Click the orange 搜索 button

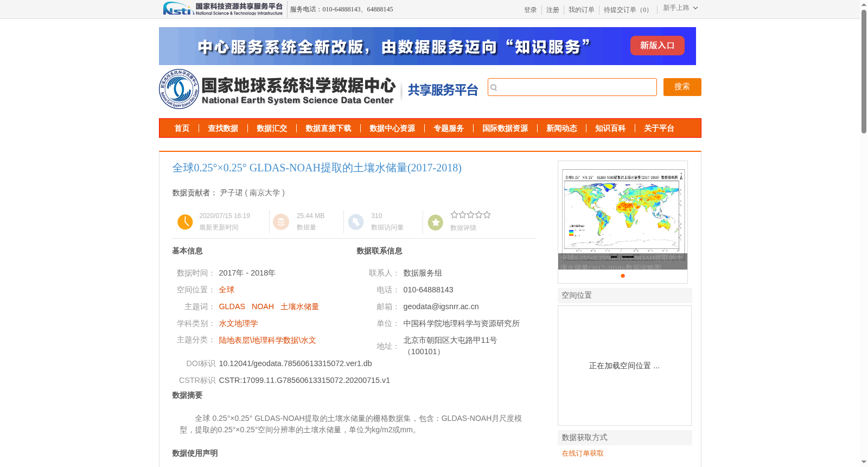(x=682, y=87)
